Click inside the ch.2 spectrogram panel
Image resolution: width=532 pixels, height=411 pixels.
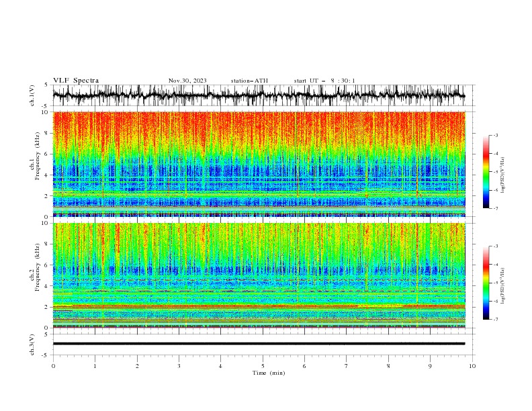point(259,275)
